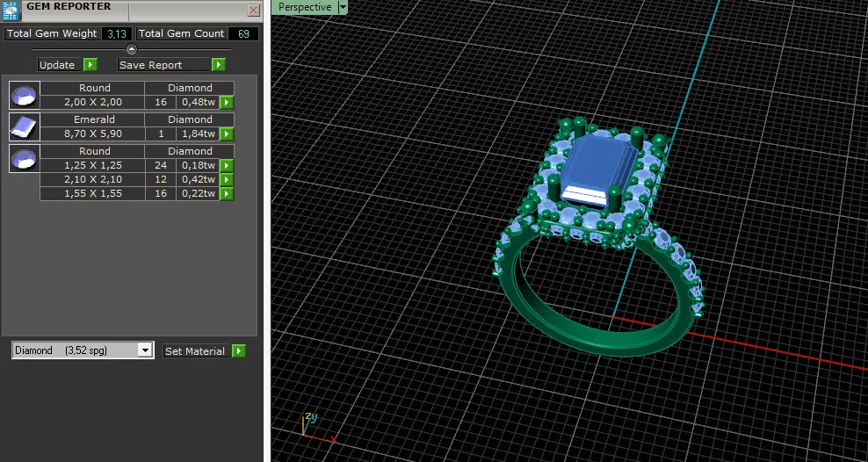Click the 0,18tw weight cell
The height and width of the screenshot is (462, 868).
pos(199,165)
